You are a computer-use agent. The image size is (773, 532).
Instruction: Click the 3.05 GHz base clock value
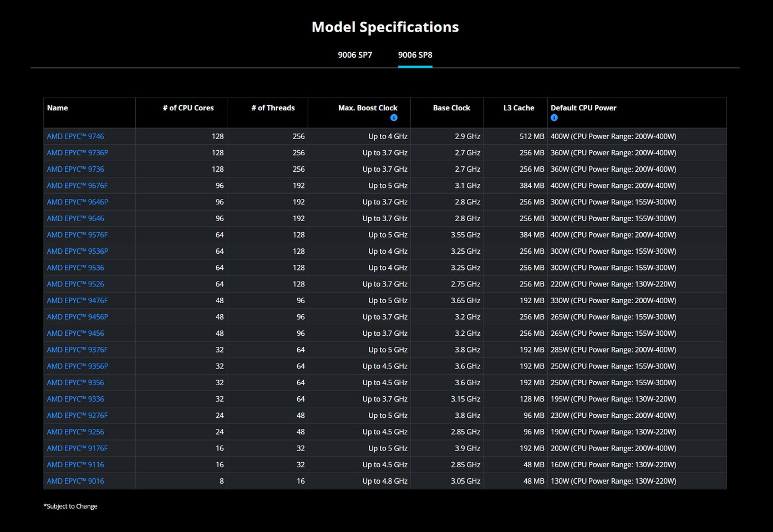pos(466,481)
